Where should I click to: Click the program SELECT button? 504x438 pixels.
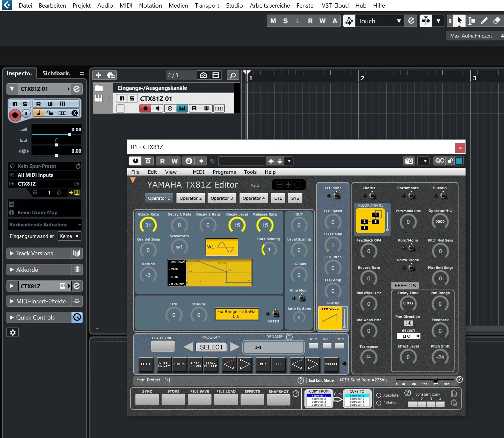(x=211, y=347)
